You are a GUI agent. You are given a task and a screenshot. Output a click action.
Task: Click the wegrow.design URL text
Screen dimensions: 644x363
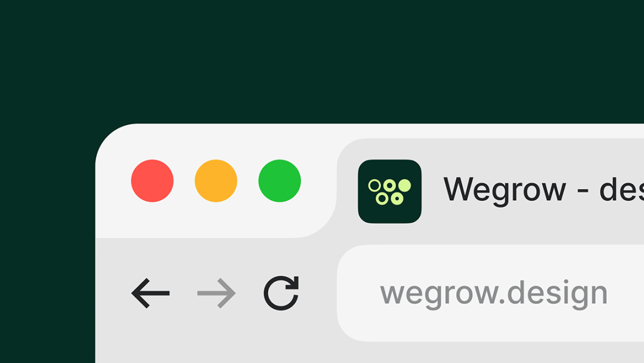pos(494,294)
